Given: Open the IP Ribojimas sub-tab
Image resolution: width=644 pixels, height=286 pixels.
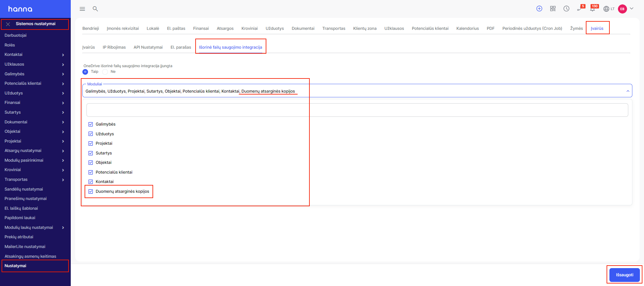Looking at the screenshot, I should [114, 47].
